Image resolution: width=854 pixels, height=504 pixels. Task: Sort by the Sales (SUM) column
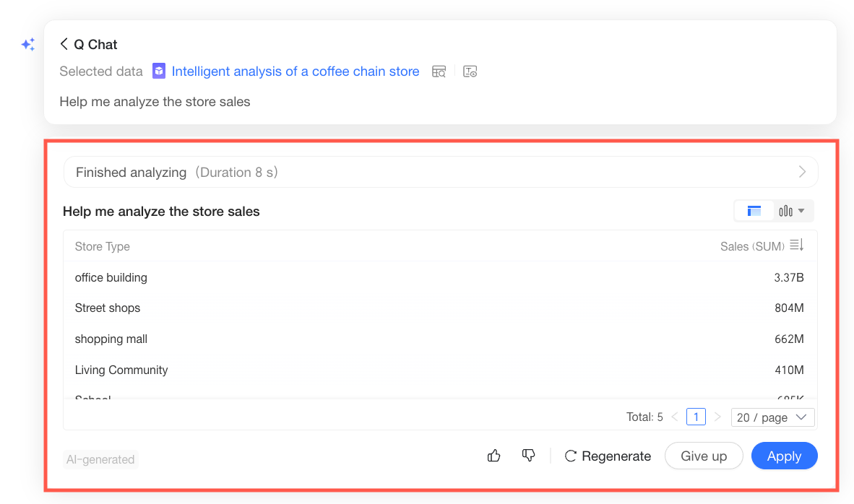(797, 246)
